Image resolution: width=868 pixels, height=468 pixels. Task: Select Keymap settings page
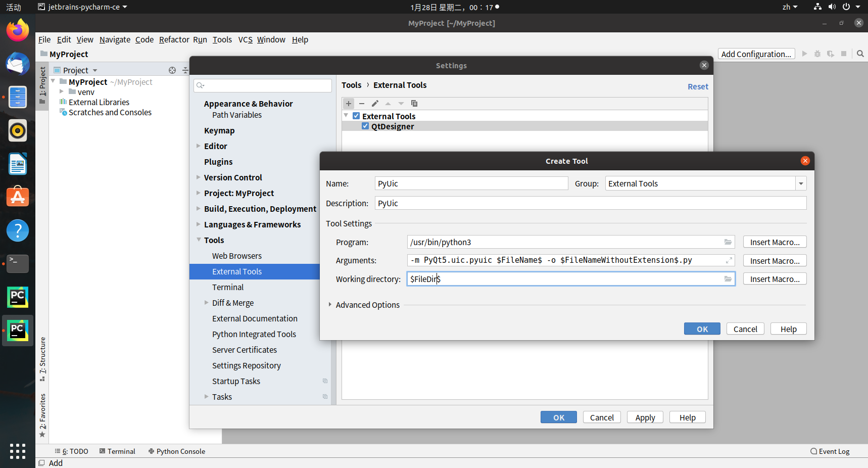click(x=219, y=130)
